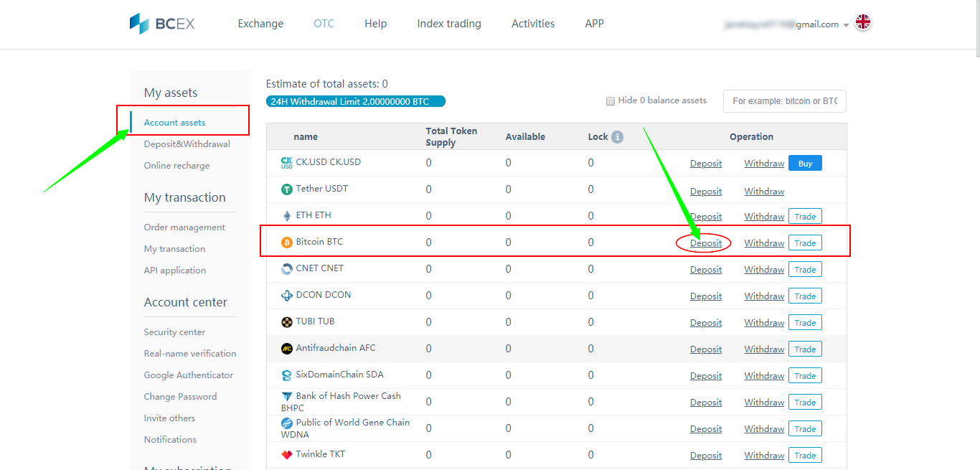Open Deposit&Withdrawal in sidebar
The width and height of the screenshot is (980, 470).
(187, 144)
